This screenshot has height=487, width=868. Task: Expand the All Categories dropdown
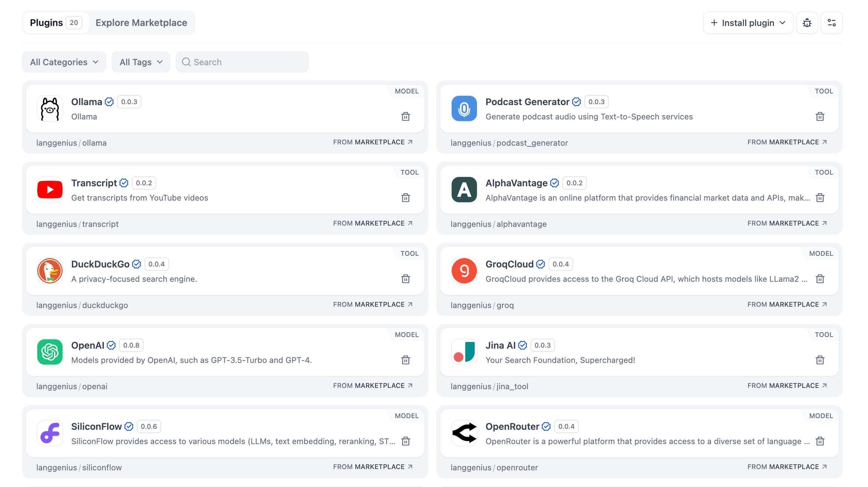64,62
